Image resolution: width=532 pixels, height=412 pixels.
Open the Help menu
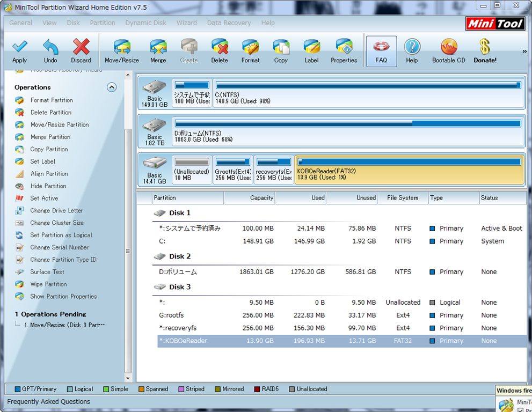pos(268,23)
